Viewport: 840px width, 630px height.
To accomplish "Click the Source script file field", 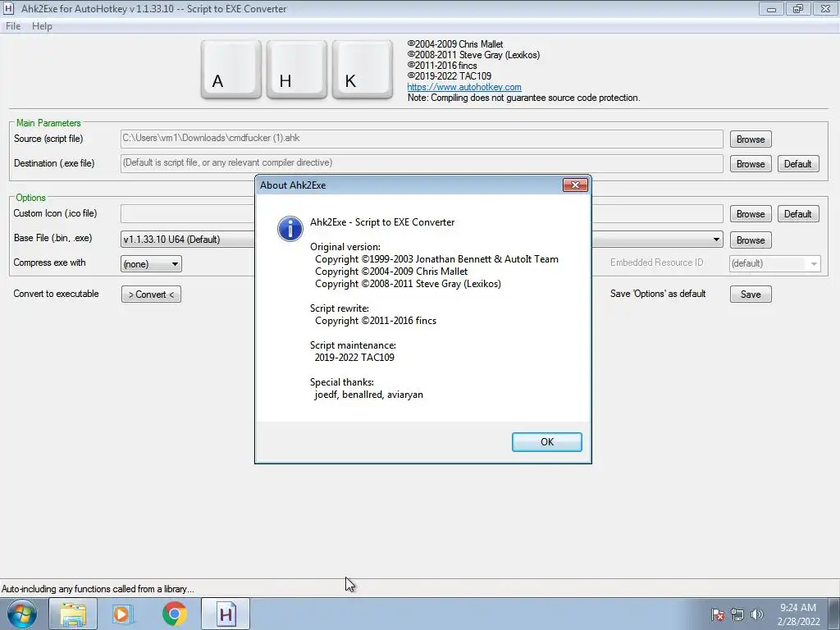I will tap(422, 139).
